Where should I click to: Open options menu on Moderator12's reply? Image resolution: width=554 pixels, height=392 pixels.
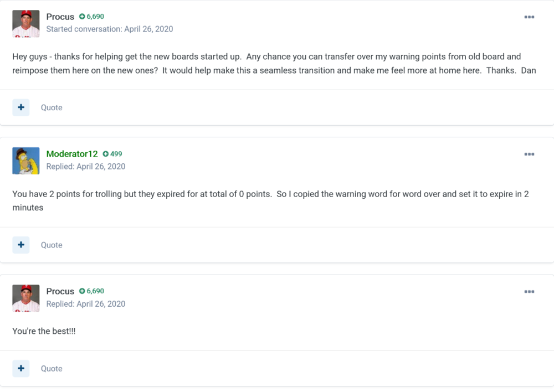(x=529, y=154)
